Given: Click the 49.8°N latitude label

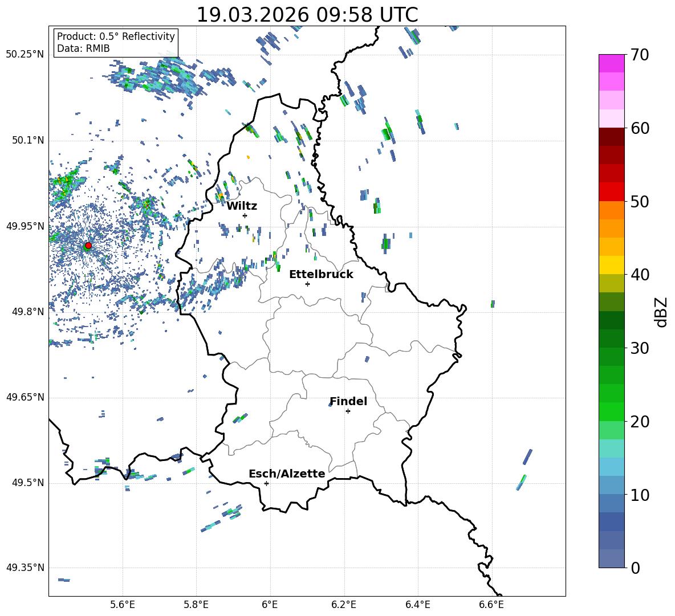Looking at the screenshot, I should tap(27, 312).
